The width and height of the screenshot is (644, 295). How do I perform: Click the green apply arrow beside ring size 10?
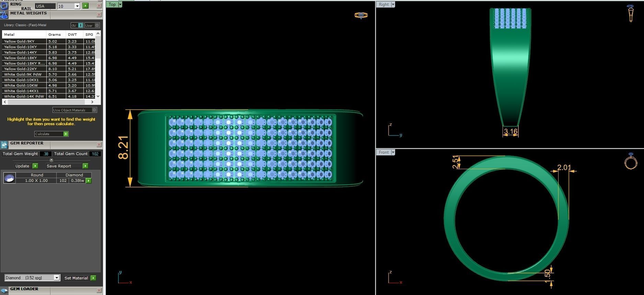85,6
